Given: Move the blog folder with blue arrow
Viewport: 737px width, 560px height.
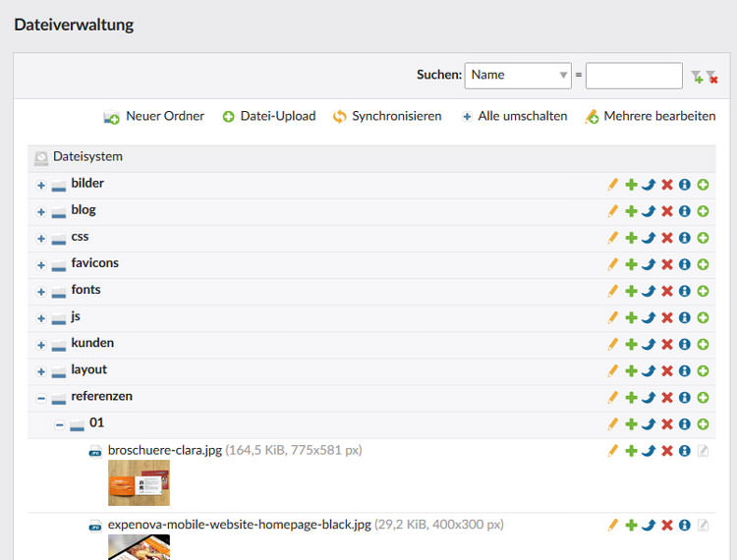Looking at the screenshot, I should point(649,211).
